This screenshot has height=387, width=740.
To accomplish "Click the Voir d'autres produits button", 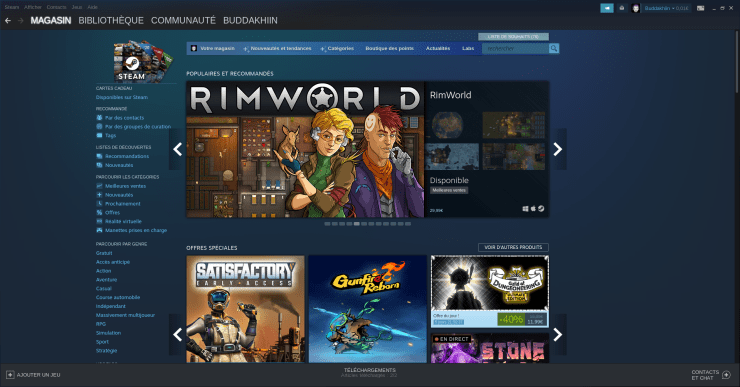I will pos(513,247).
